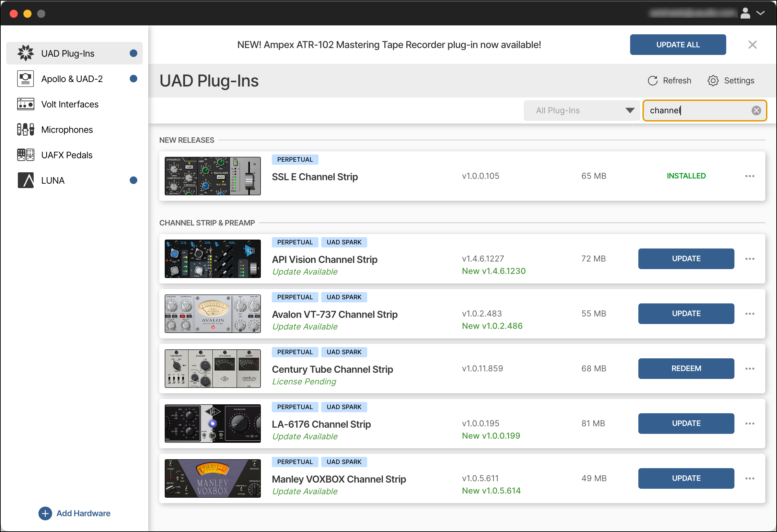Open the Settings gear

(714, 80)
